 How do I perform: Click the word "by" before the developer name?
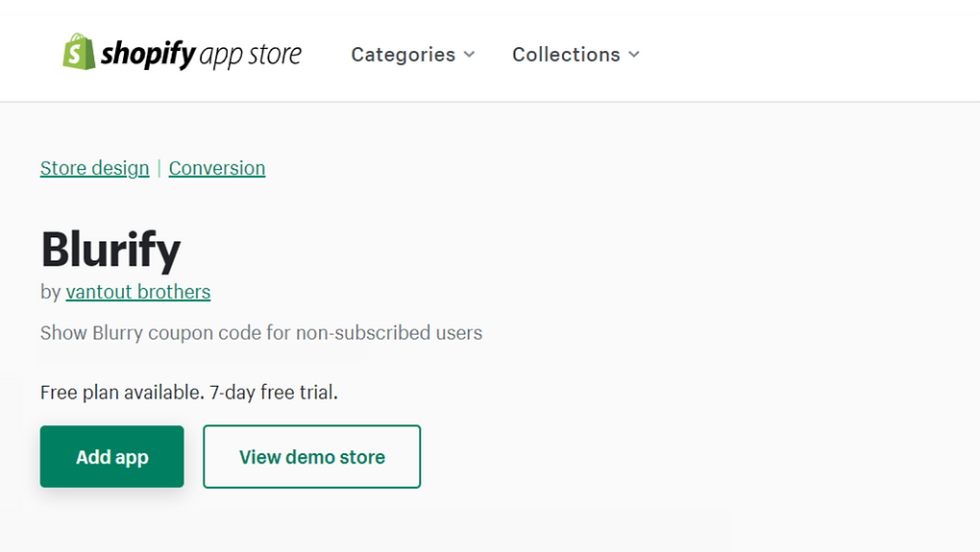[x=51, y=292]
